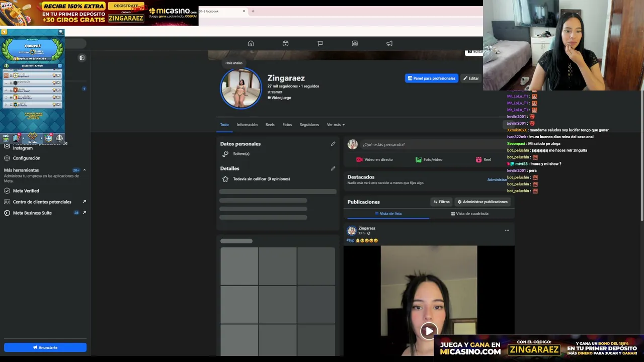Open Meta Business Suite link
The height and width of the screenshot is (362, 644).
tap(32, 213)
